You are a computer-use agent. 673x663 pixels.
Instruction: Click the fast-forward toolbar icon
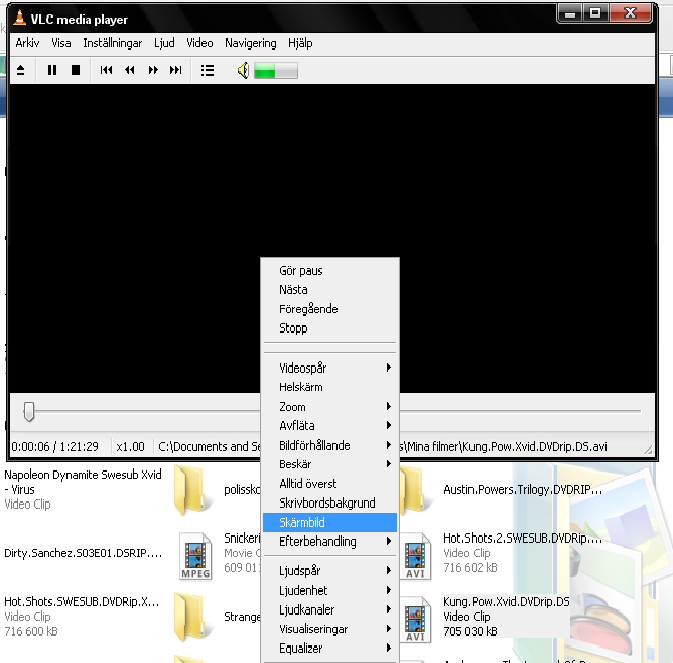coord(153,70)
